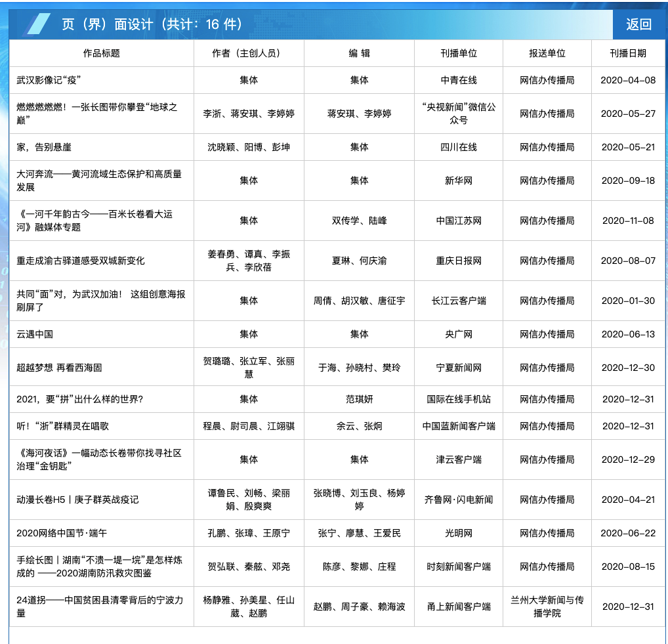Click the 作者（主创人员）column header
Screen dimensions: 668x644
(x=249, y=53)
